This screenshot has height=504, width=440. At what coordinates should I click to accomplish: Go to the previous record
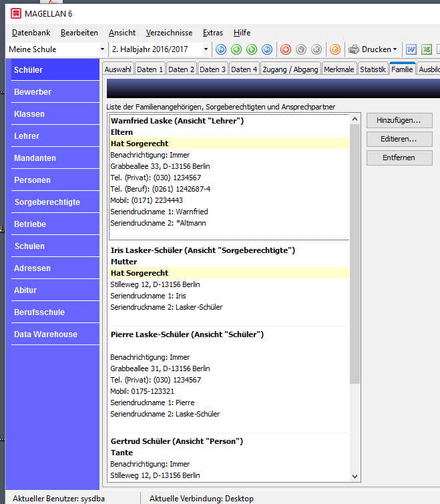pos(236,49)
